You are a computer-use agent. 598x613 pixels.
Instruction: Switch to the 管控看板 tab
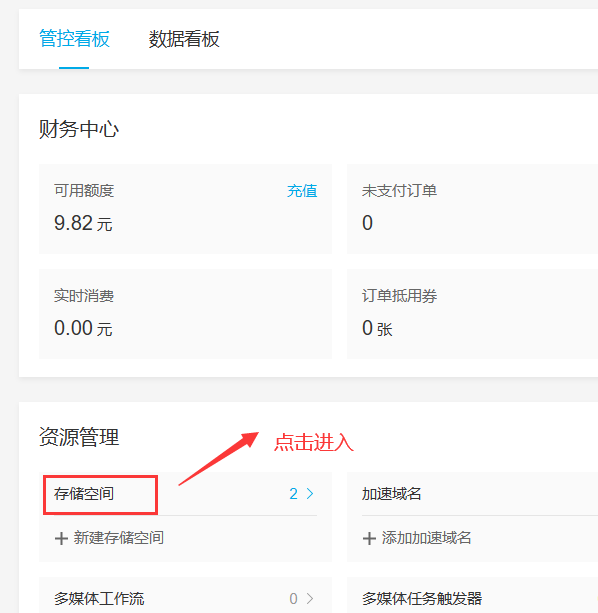[x=74, y=39]
